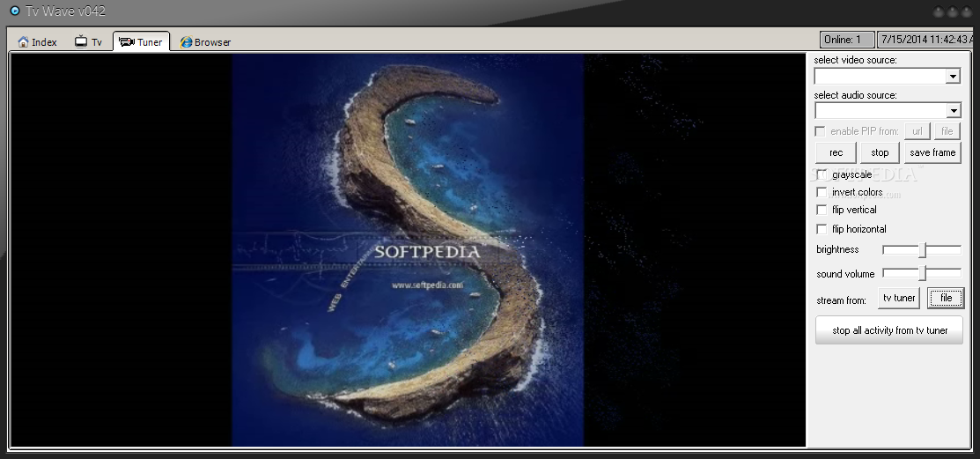Image resolution: width=980 pixels, height=459 pixels.
Task: Click stop all activity from tv tuner
Action: point(889,330)
